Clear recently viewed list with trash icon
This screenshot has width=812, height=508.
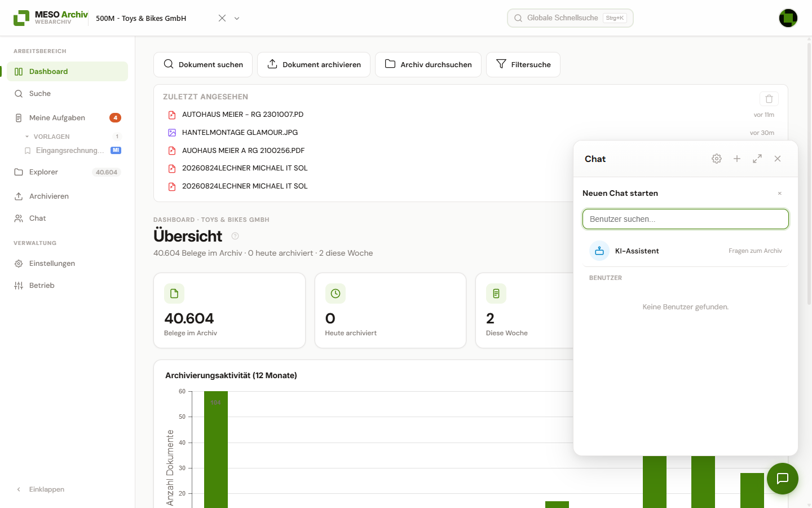tap(769, 99)
